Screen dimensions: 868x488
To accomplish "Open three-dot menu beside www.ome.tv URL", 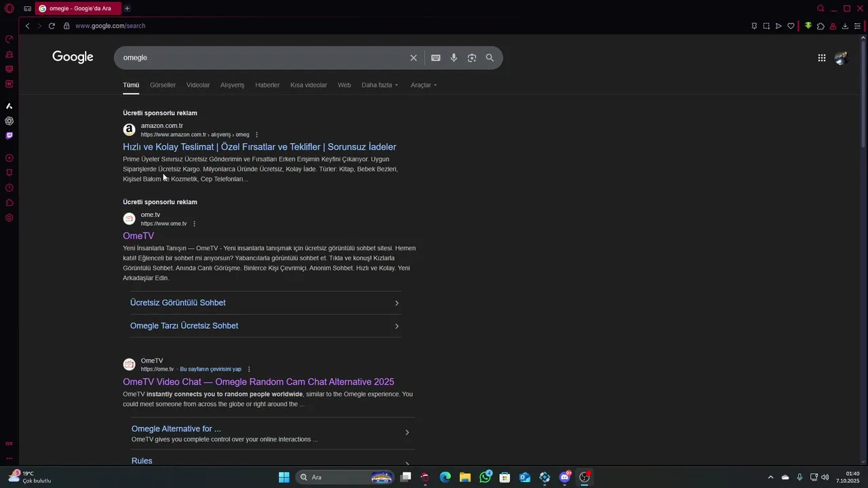I will [x=194, y=224].
